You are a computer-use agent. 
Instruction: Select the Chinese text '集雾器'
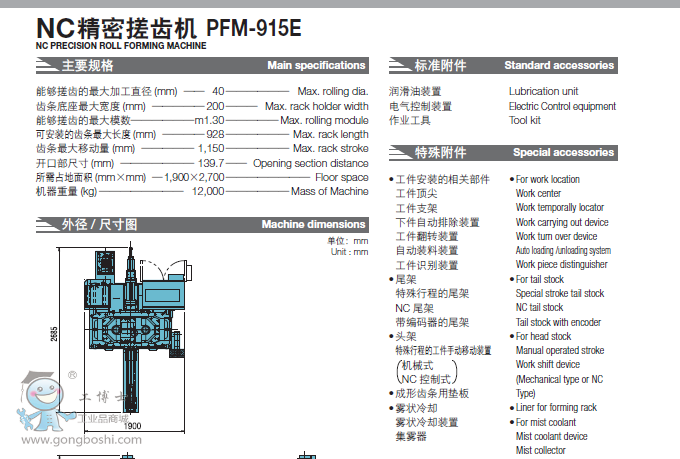pyautogui.click(x=411, y=436)
